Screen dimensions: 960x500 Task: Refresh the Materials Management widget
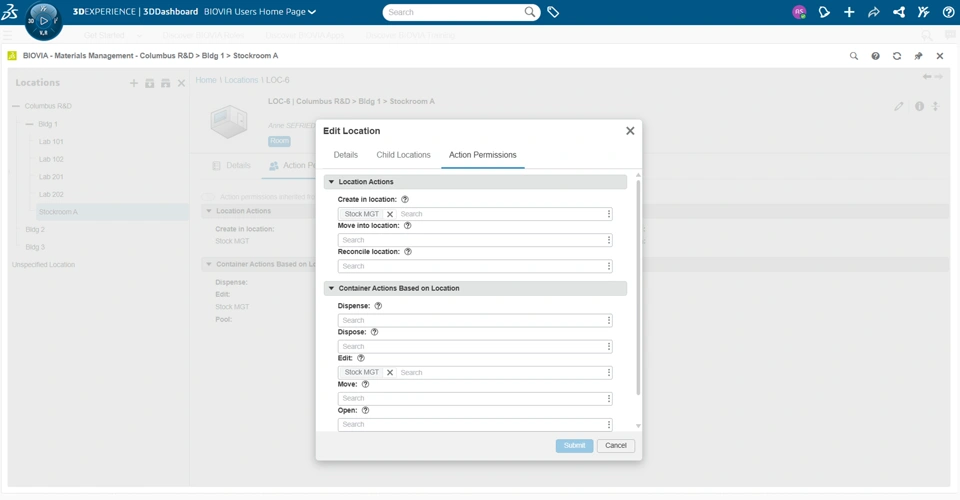click(897, 56)
